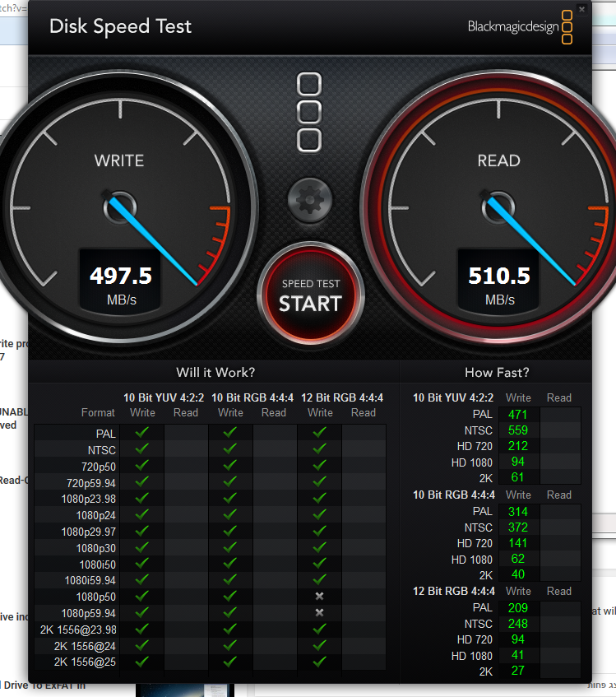Click the 27 value for 2K 12 Bit RGB

coord(518,671)
